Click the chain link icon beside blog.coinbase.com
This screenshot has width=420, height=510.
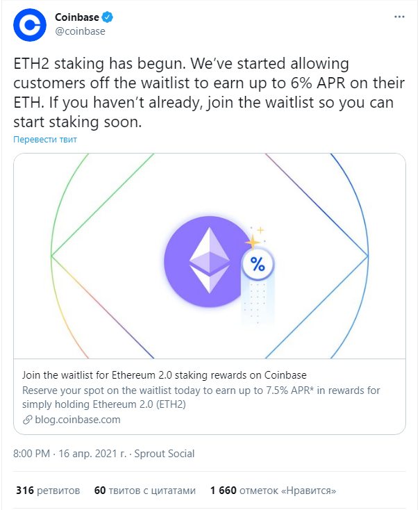27,420
